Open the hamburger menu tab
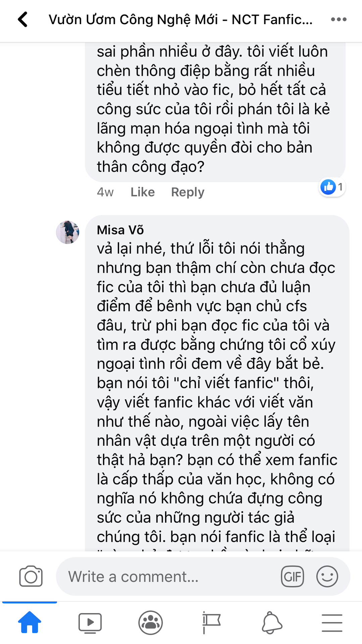 332,623
